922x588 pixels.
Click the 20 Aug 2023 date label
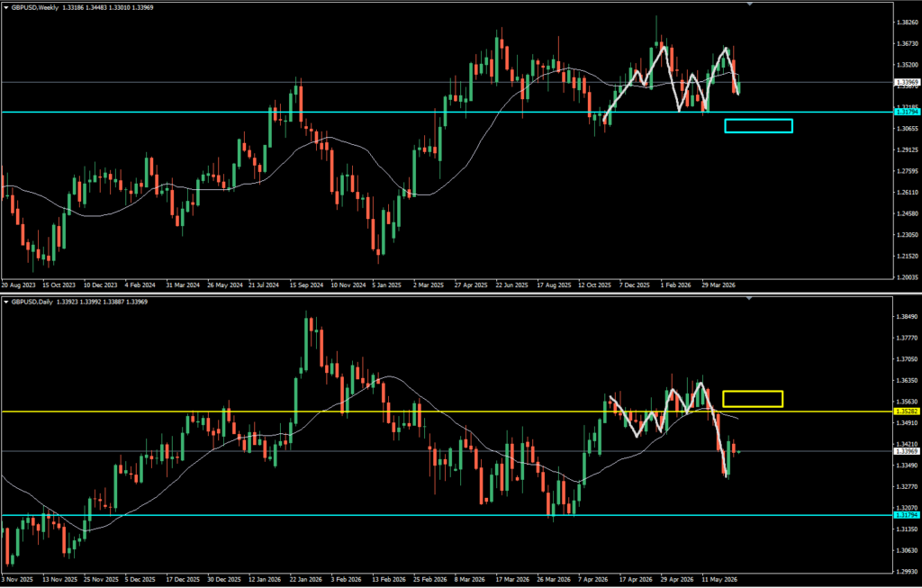18,285
